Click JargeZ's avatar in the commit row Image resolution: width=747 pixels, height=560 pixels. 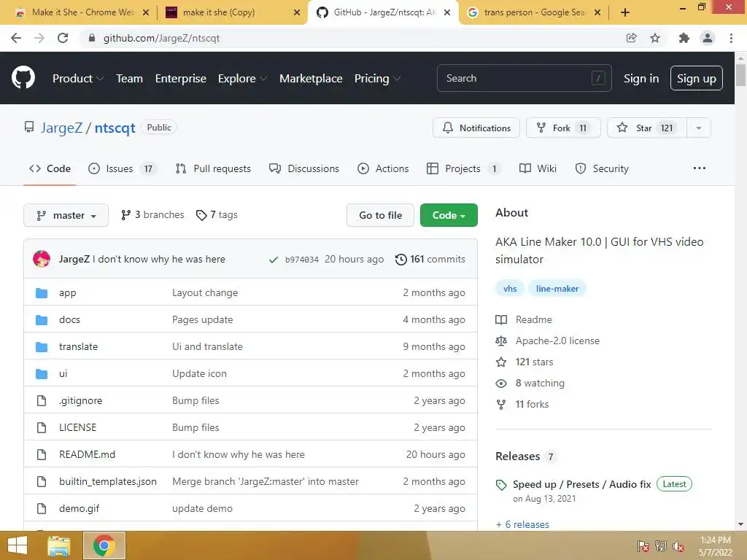(x=42, y=259)
